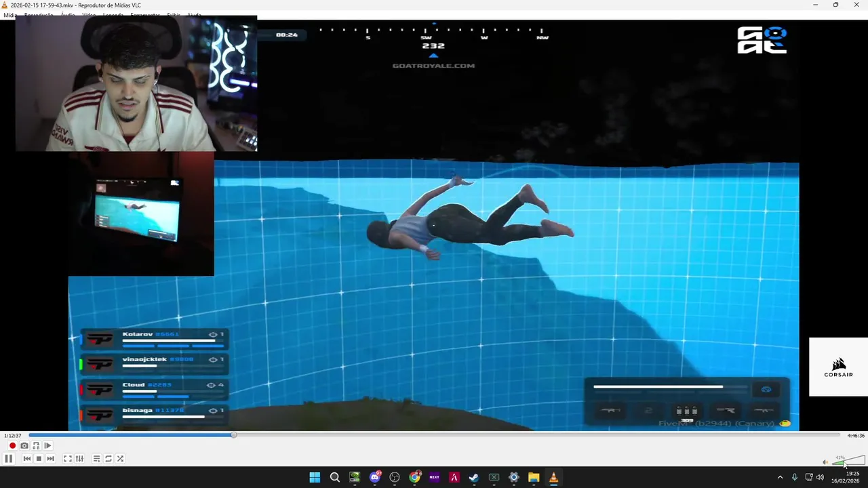Mute audio via the speaker icon
The image size is (868, 488).
(825, 462)
